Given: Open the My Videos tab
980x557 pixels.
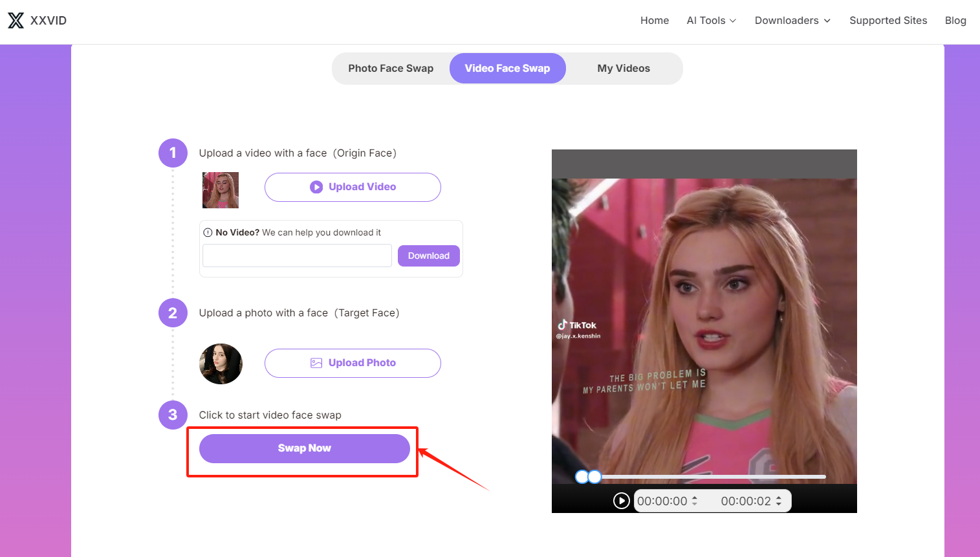Looking at the screenshot, I should tap(623, 68).
